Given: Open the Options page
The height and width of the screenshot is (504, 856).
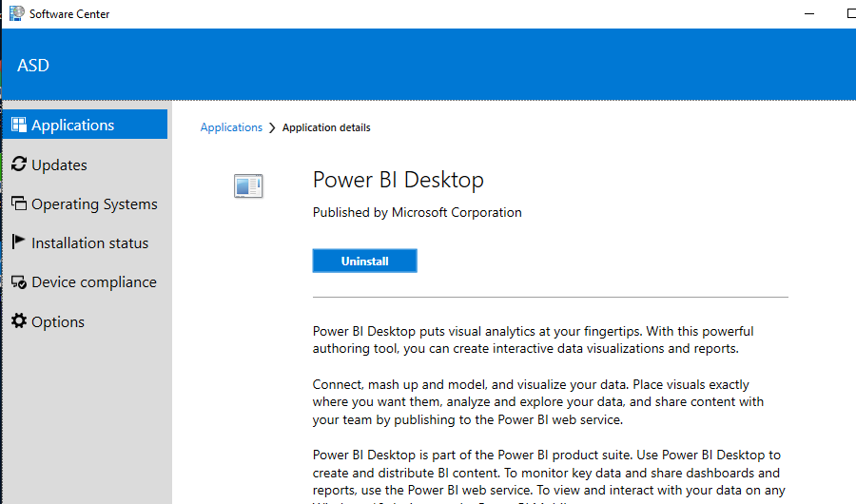Looking at the screenshot, I should coord(86,321).
